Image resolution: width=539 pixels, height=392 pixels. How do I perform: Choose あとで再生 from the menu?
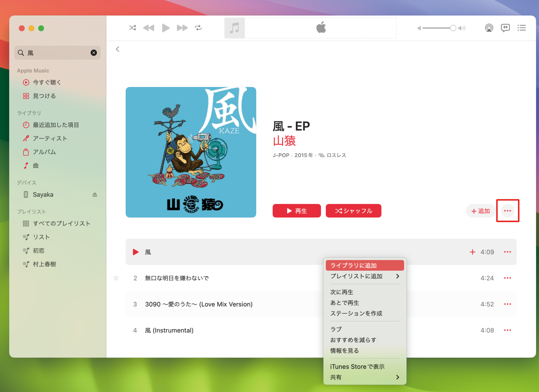pos(365,303)
